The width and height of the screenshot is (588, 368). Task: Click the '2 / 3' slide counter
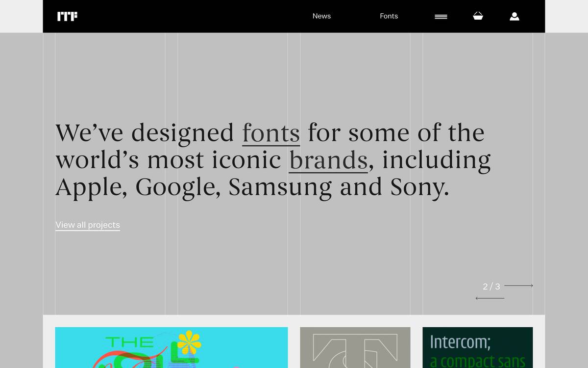pos(491,286)
